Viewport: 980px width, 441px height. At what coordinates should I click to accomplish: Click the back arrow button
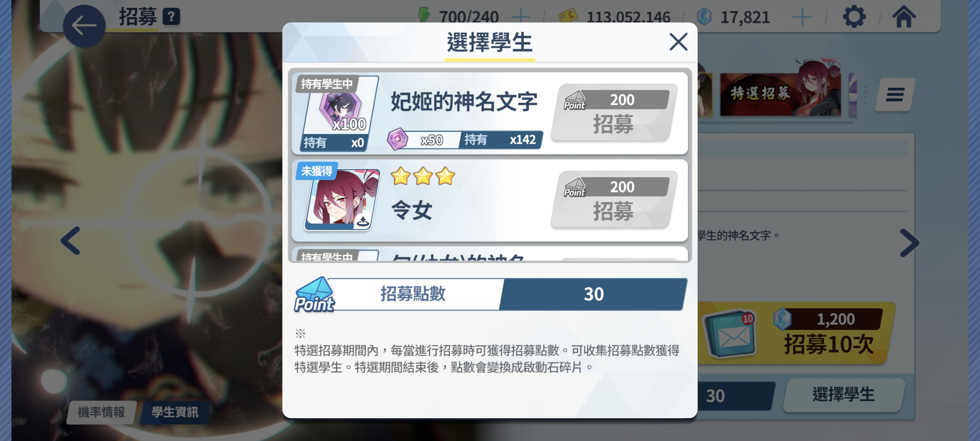[x=84, y=26]
